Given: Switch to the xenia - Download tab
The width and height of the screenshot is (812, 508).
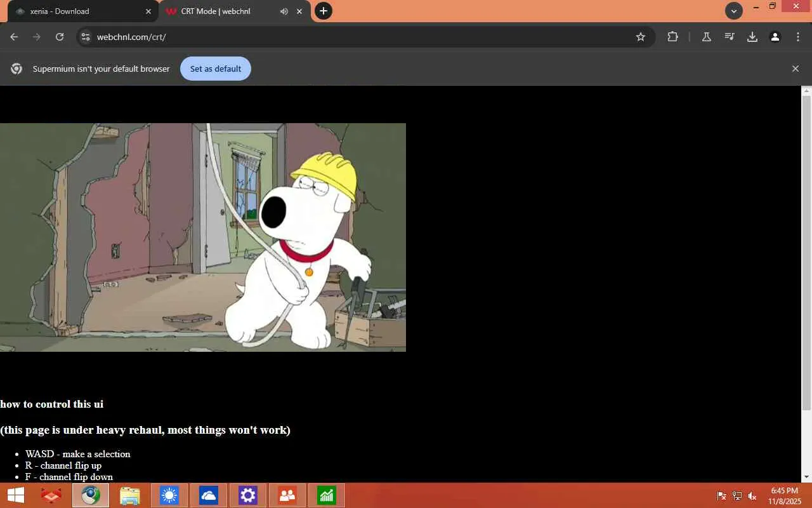Looking at the screenshot, I should 82,11.
